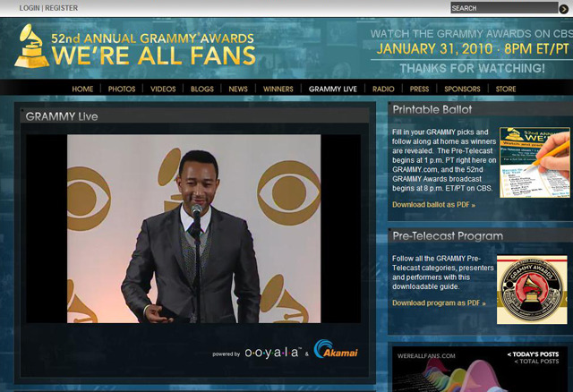This screenshot has width=573, height=392.
Task: Select the GRAMMY LIVE menu item
Action: (x=332, y=89)
